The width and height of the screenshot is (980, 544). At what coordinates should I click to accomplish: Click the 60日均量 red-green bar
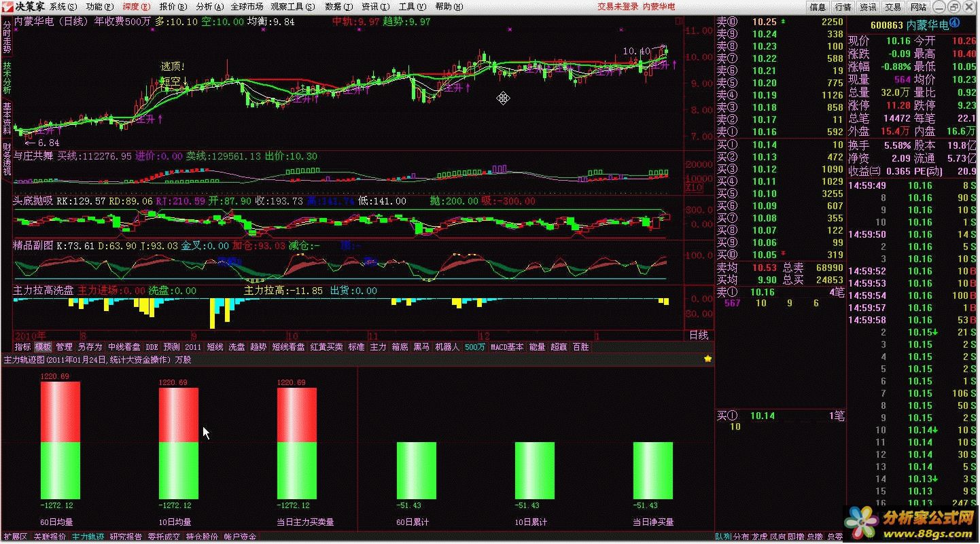pos(60,440)
